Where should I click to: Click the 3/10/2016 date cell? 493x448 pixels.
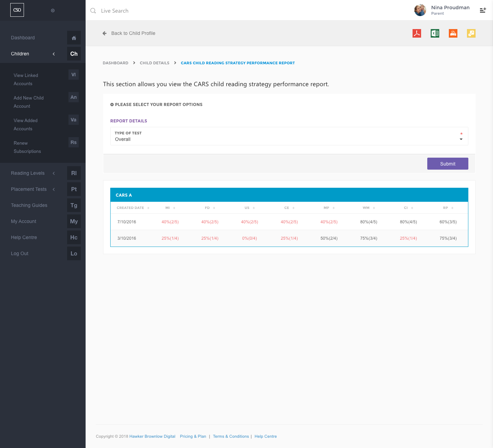tap(127, 238)
